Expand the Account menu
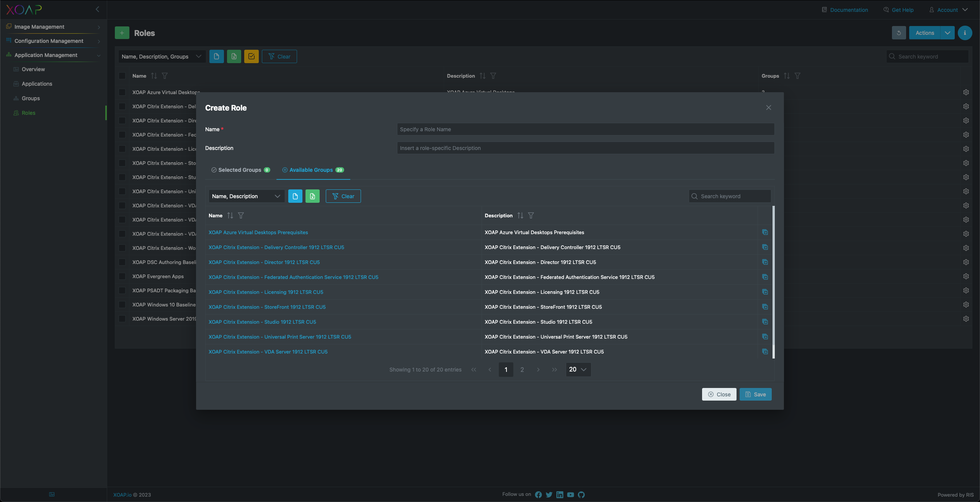Image resolution: width=980 pixels, height=502 pixels. [x=949, y=10]
